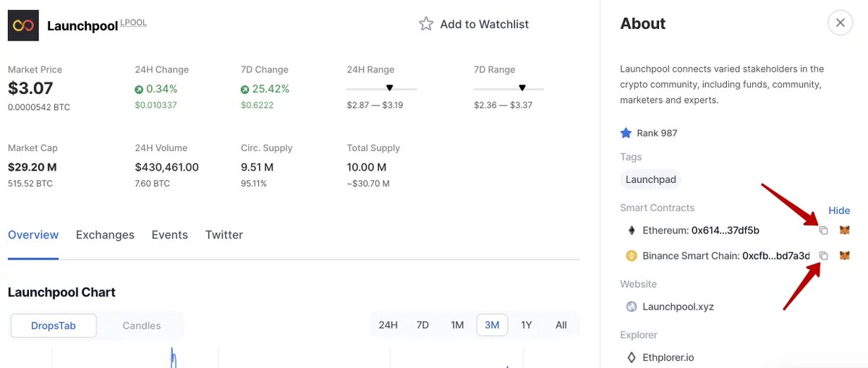
Task: Click the Launchpool.xyz globe icon
Action: tap(631, 307)
